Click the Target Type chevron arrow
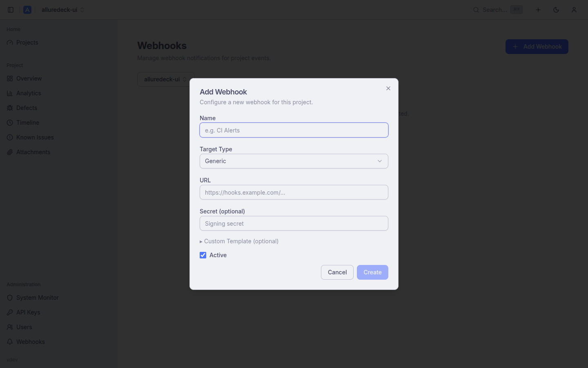The height and width of the screenshot is (368, 588). coord(380,161)
